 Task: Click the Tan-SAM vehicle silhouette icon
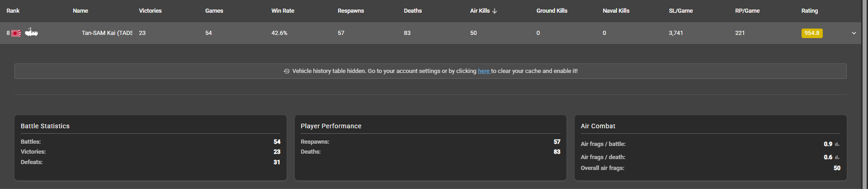31,32
